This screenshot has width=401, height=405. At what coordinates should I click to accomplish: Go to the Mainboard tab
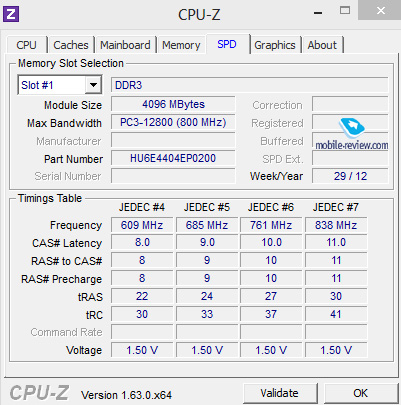125,45
